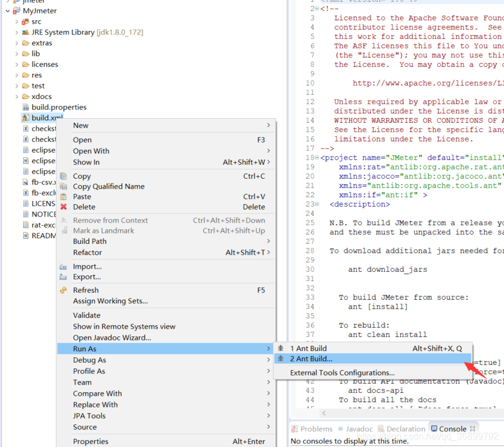Click ant icon beside 2 Ant Build...
The width and height of the screenshot is (504, 447).
click(281, 359)
